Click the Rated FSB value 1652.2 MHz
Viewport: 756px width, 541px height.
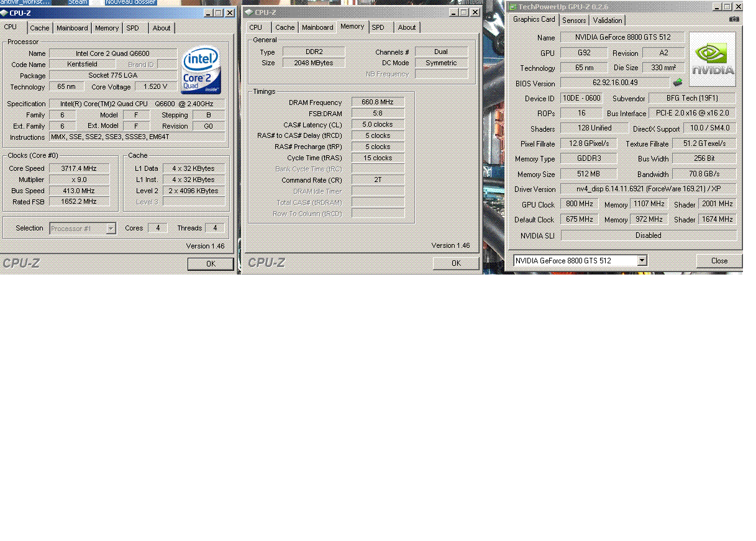(x=78, y=202)
